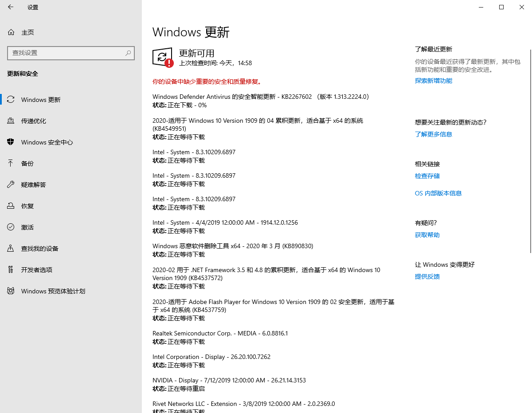Select Windows 更新 in the sidebar
532x413 pixels.
click(x=71, y=100)
